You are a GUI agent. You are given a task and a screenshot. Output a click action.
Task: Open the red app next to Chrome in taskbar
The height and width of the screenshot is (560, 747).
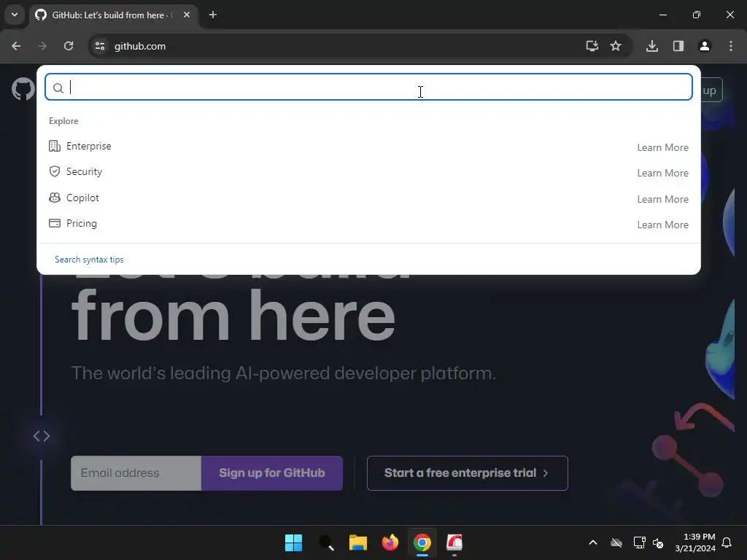pos(454,542)
